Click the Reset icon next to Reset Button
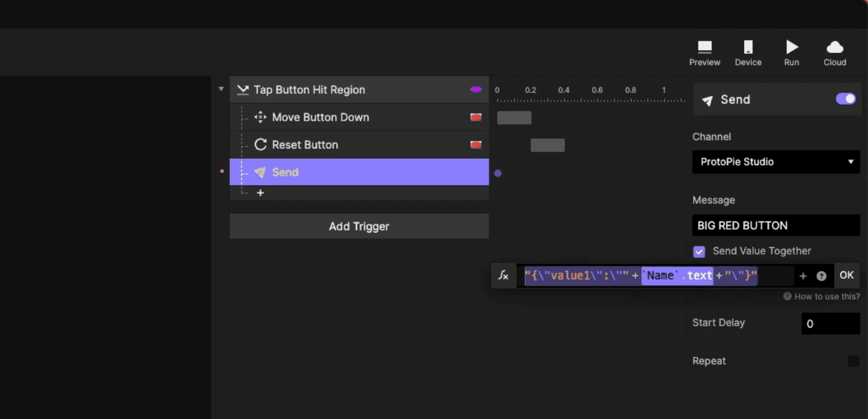This screenshot has height=419, width=868. 260,145
